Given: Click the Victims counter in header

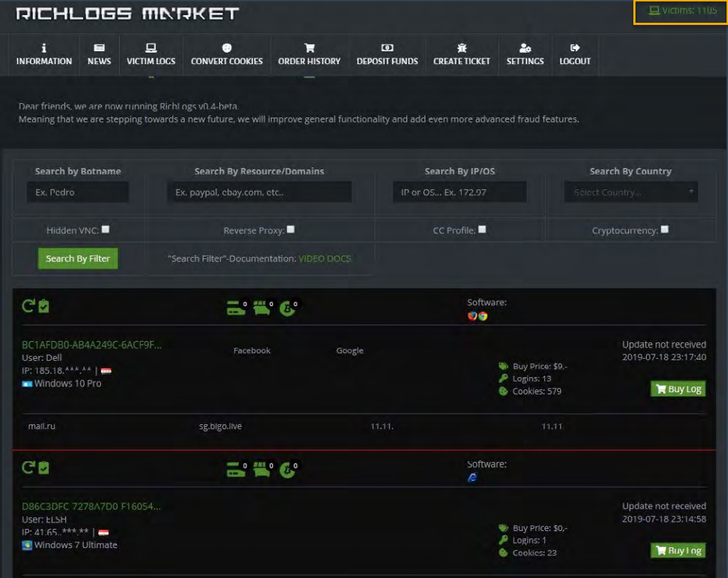Looking at the screenshot, I should pyautogui.click(x=683, y=11).
